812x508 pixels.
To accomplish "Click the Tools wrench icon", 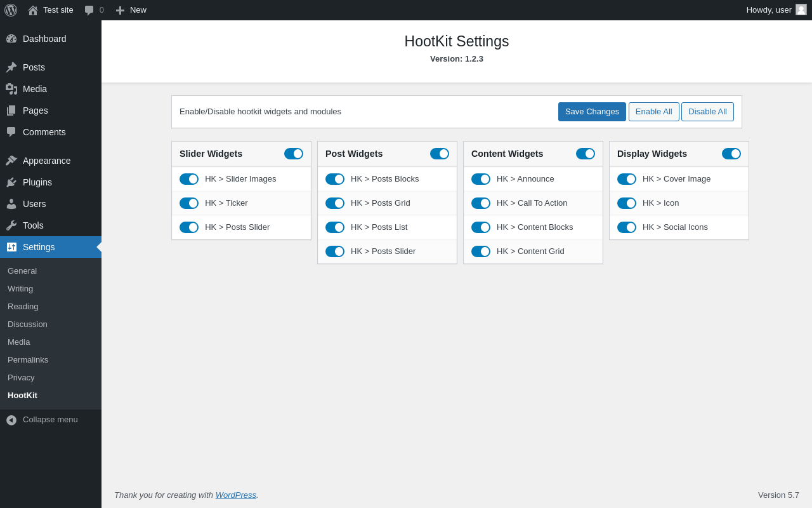I will pos(11,225).
